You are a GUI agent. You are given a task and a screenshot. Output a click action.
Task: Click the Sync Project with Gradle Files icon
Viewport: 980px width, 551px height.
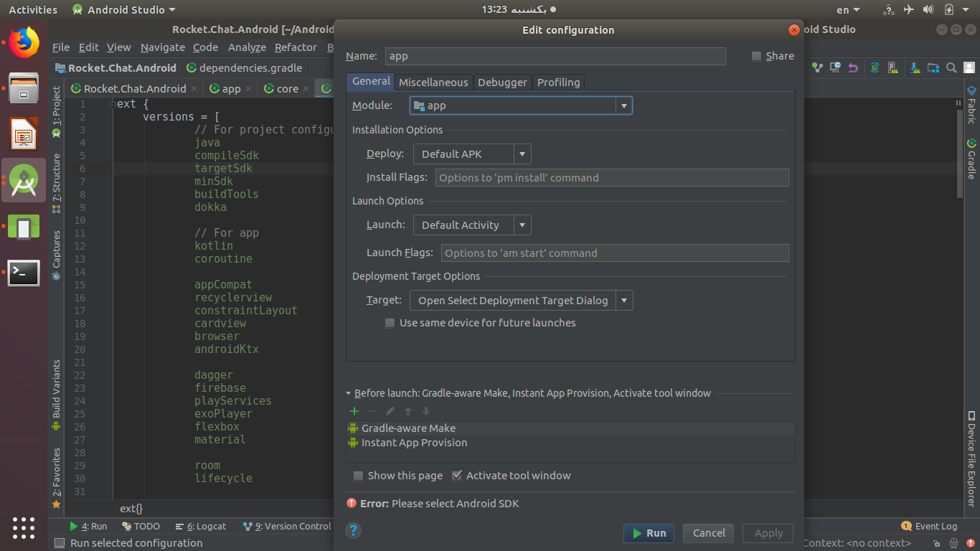click(875, 67)
